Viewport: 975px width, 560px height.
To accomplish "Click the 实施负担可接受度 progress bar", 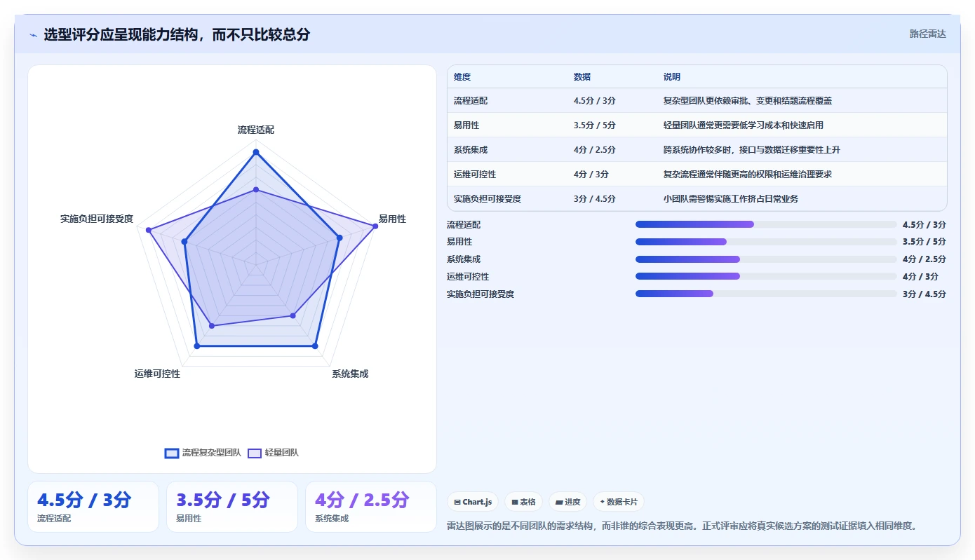I will [766, 294].
